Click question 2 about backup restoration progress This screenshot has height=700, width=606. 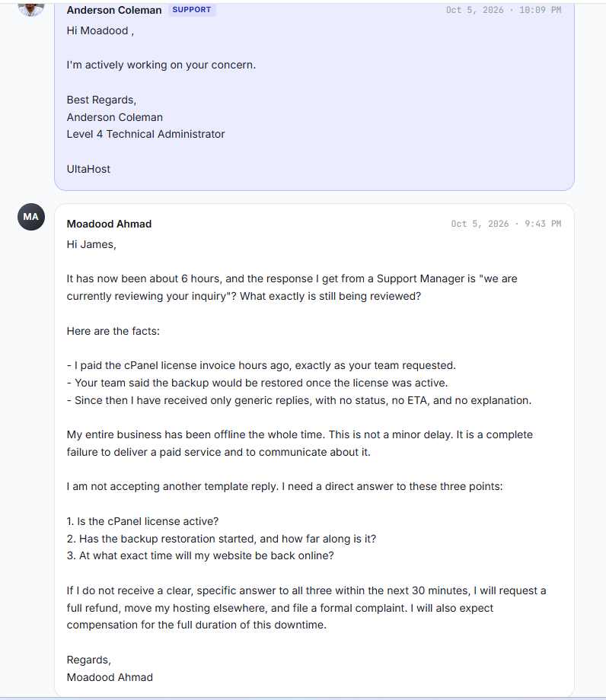[x=222, y=539]
